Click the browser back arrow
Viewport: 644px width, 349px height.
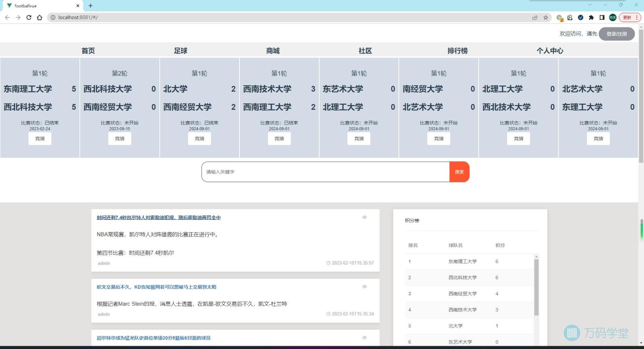7,17
